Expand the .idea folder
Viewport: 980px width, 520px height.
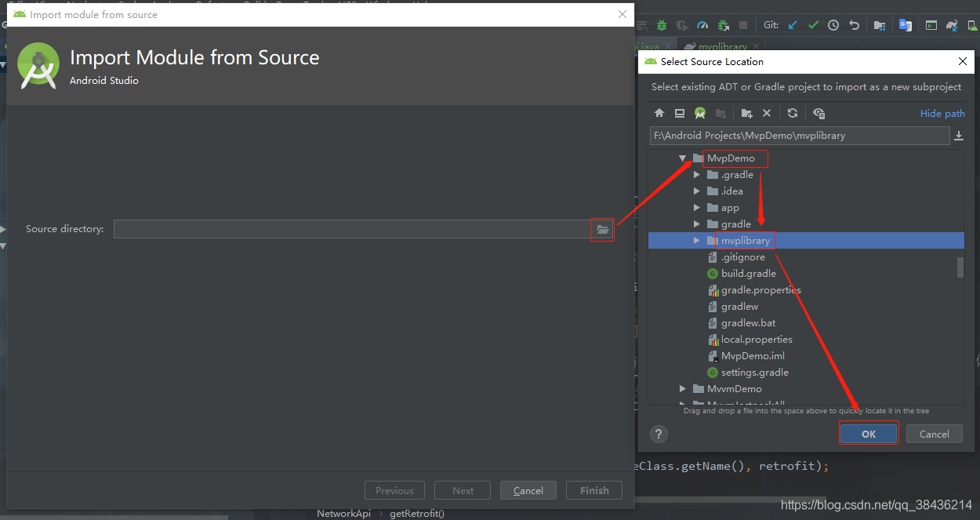(696, 191)
